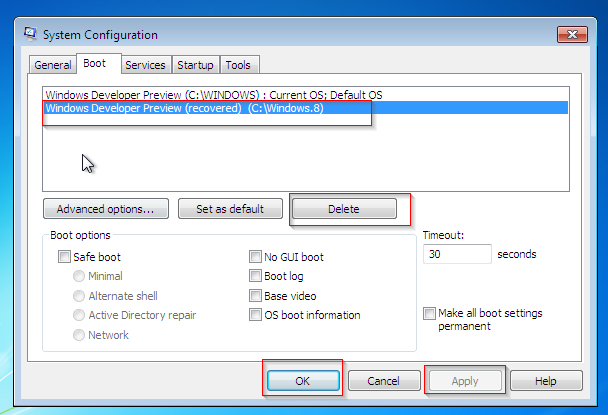The image size is (608, 415).
Task: Check the Base video option
Action: 255,296
